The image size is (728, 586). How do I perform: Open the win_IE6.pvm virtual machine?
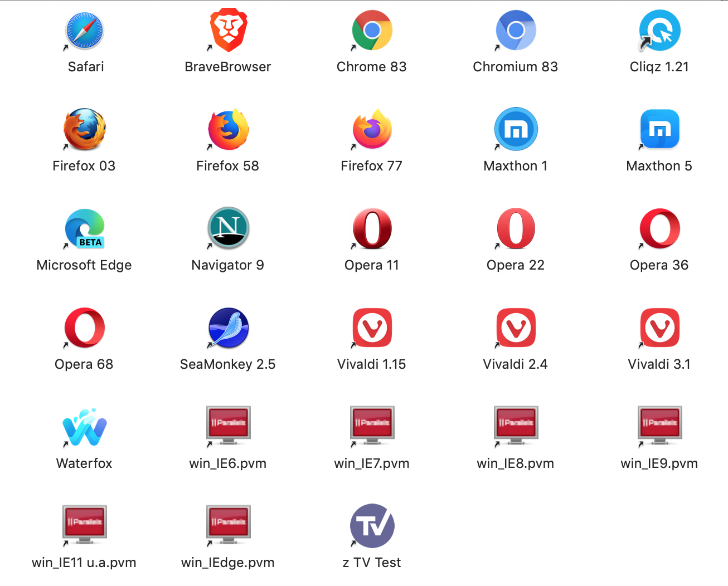228,427
